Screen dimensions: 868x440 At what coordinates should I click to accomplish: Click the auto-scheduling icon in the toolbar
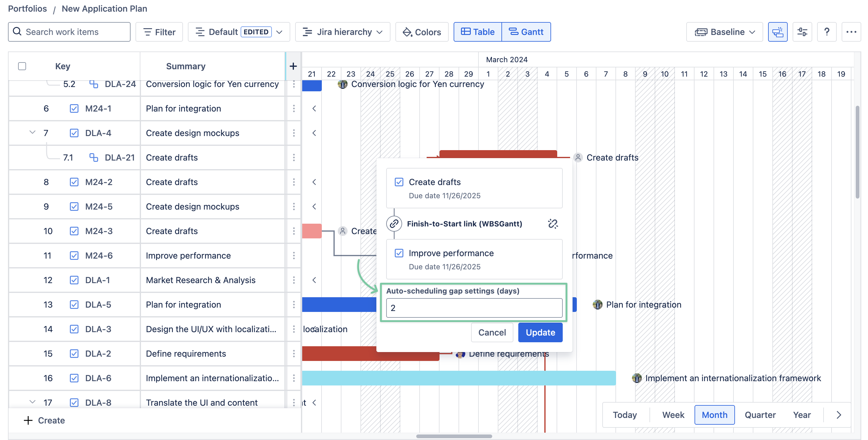tap(777, 32)
